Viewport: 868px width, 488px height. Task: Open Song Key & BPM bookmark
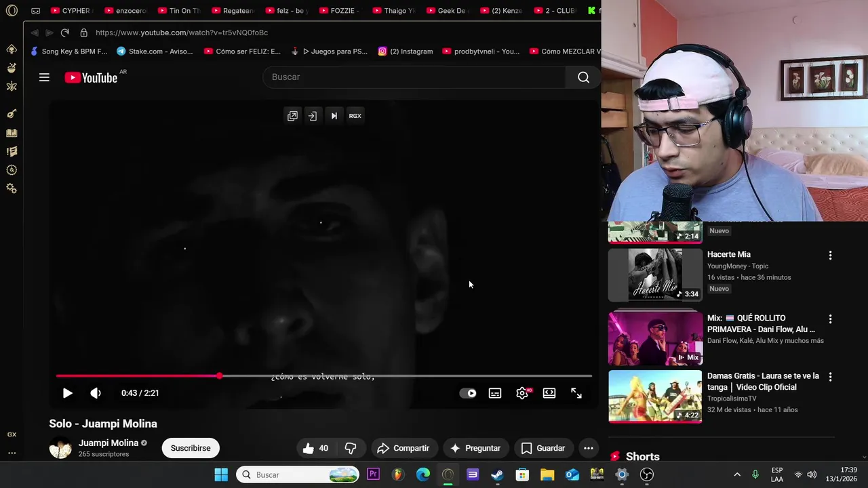pos(68,51)
